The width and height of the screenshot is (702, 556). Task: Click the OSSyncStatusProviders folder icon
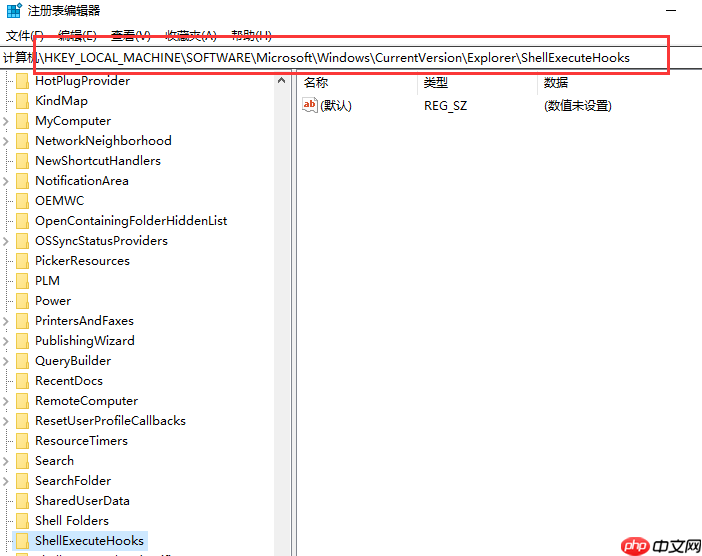[22, 241]
